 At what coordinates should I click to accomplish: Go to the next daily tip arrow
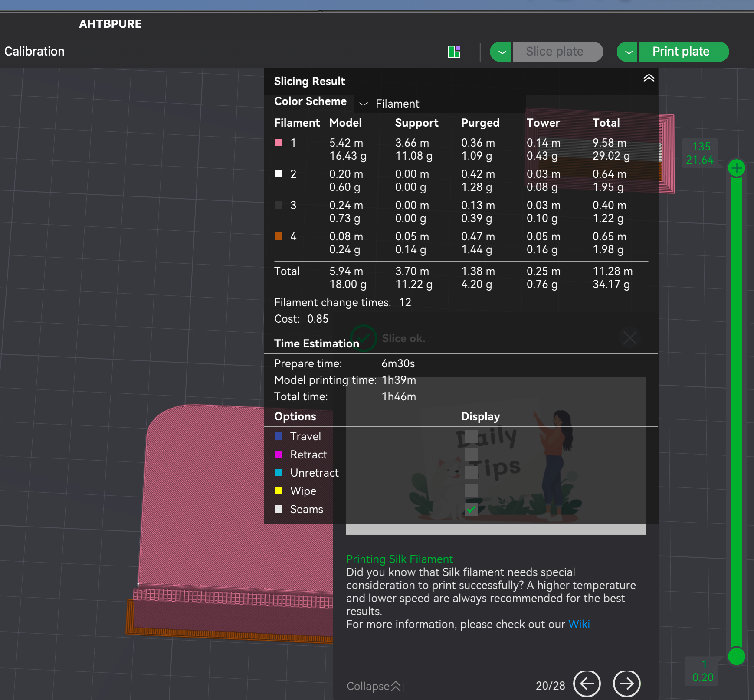(x=626, y=684)
